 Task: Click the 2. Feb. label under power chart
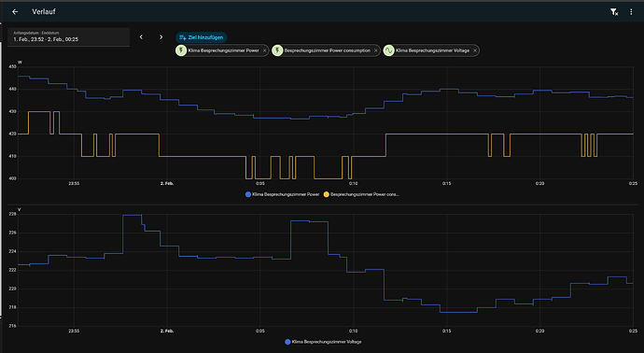point(167,184)
